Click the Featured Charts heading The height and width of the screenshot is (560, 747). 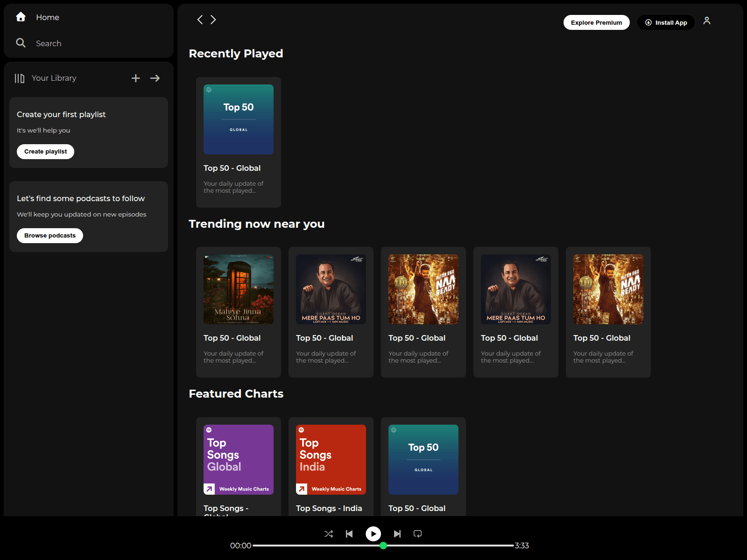tap(236, 394)
